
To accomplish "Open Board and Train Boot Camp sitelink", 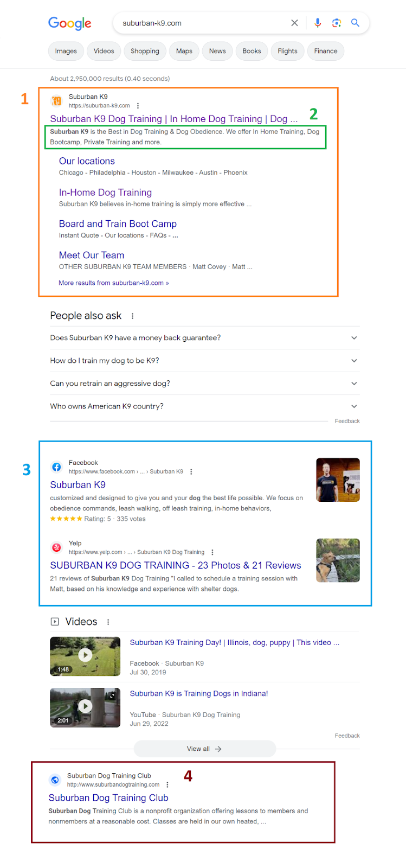I will click(x=118, y=224).
